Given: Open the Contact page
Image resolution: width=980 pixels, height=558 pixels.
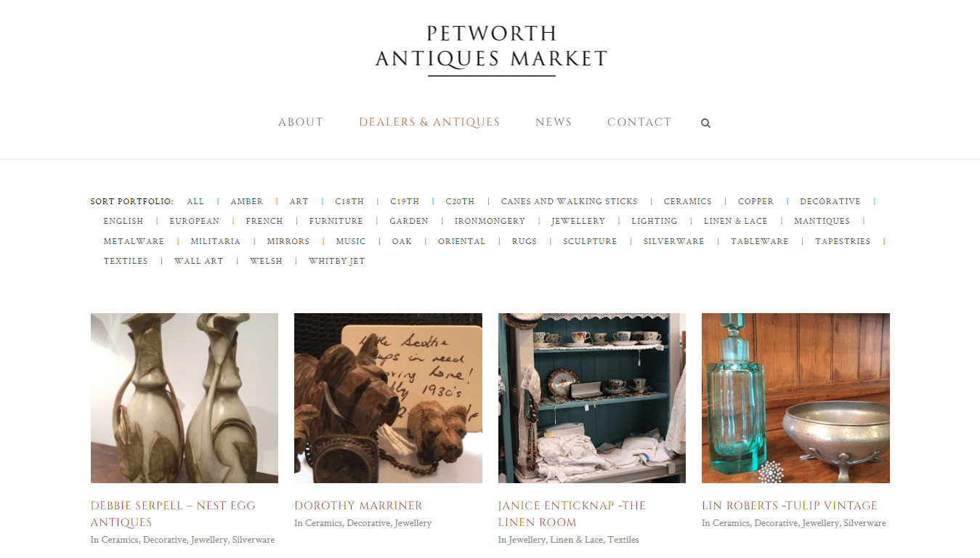Looking at the screenshot, I should point(639,122).
